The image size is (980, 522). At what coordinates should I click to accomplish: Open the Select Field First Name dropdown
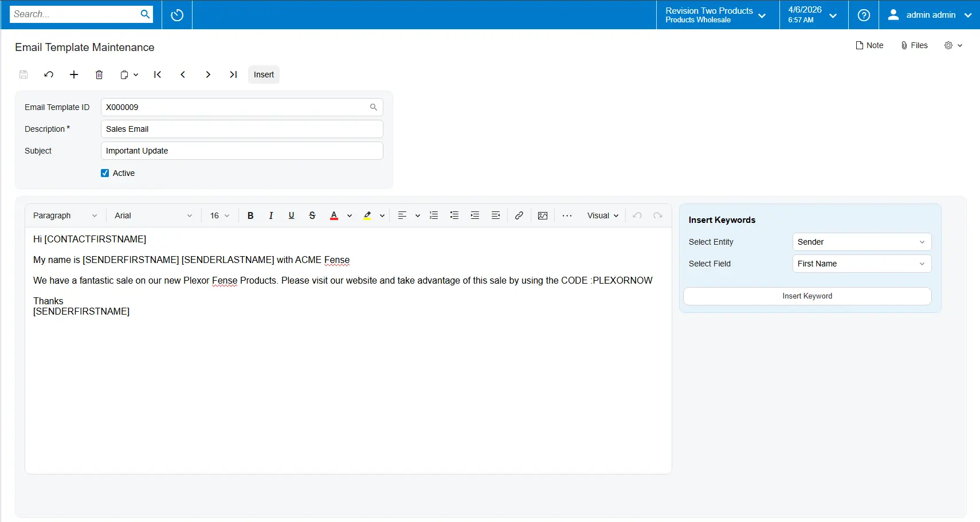pyautogui.click(x=862, y=264)
